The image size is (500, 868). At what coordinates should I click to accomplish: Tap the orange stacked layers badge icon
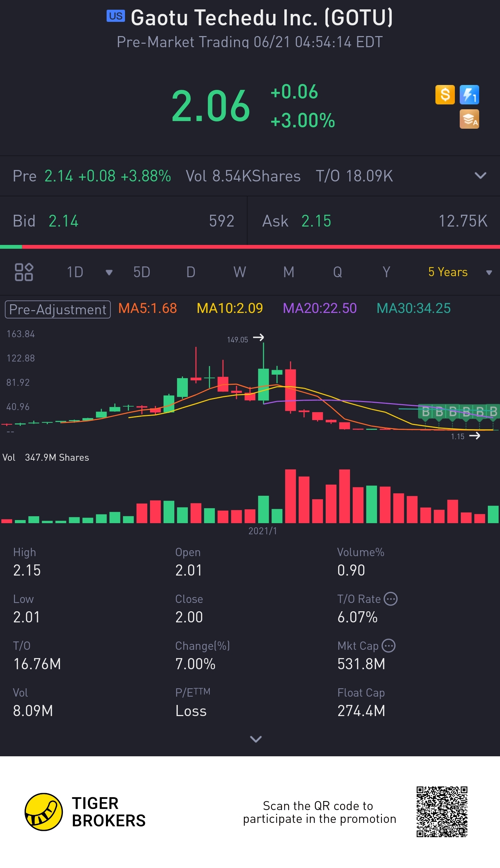click(469, 119)
